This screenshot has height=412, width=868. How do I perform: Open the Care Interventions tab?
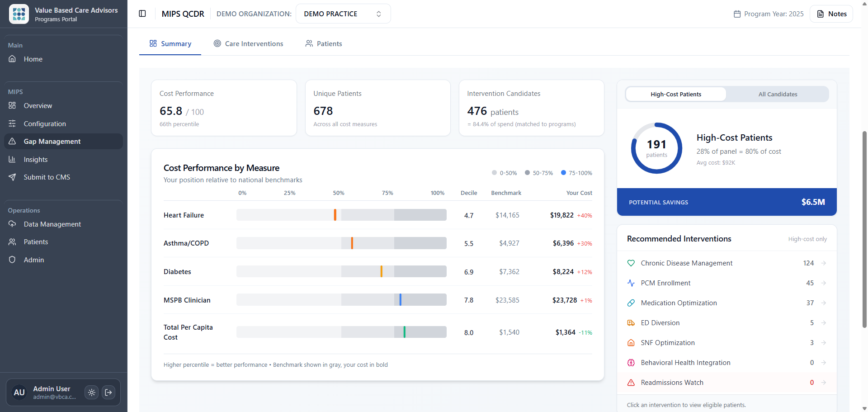[248, 43]
